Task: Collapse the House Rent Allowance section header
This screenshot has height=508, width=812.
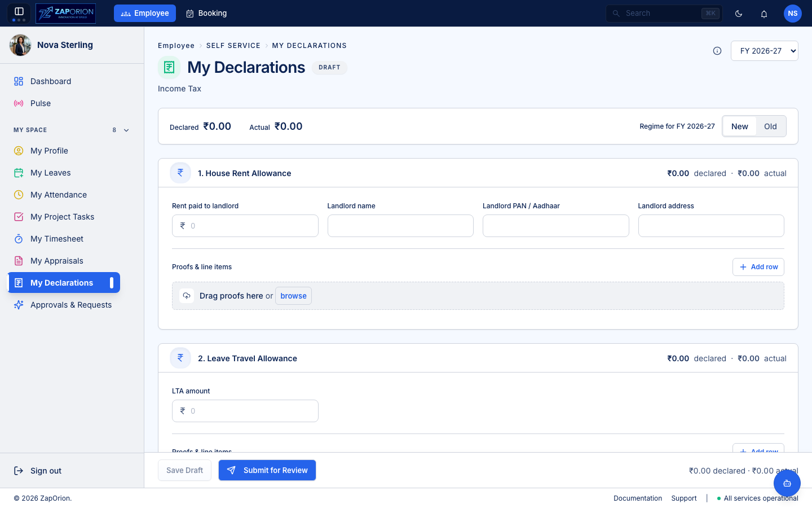Action: (x=478, y=173)
